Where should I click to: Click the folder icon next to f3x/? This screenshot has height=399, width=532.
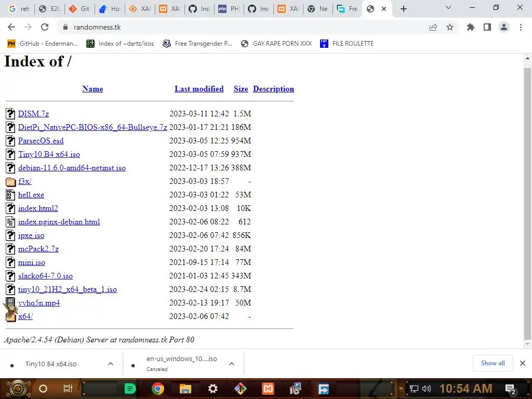point(10,181)
